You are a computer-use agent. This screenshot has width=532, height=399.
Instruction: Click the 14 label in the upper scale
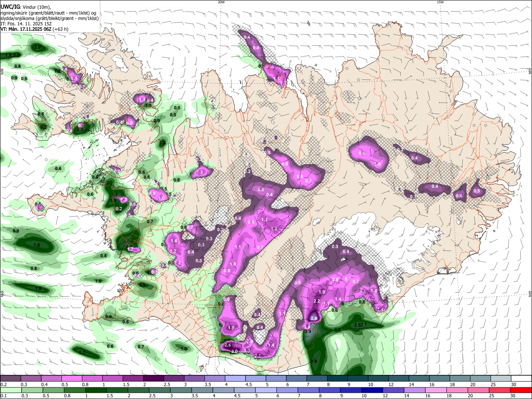pyautogui.click(x=411, y=384)
